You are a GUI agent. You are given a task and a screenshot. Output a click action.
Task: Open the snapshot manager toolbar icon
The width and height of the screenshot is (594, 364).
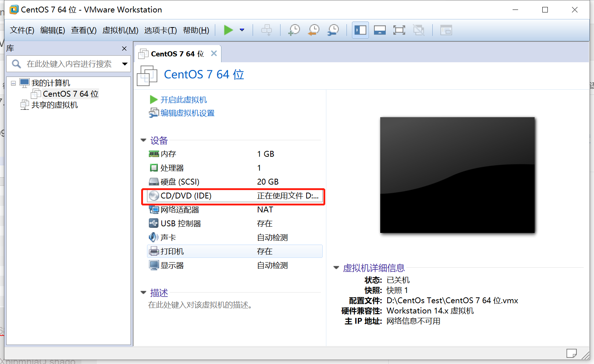point(333,30)
